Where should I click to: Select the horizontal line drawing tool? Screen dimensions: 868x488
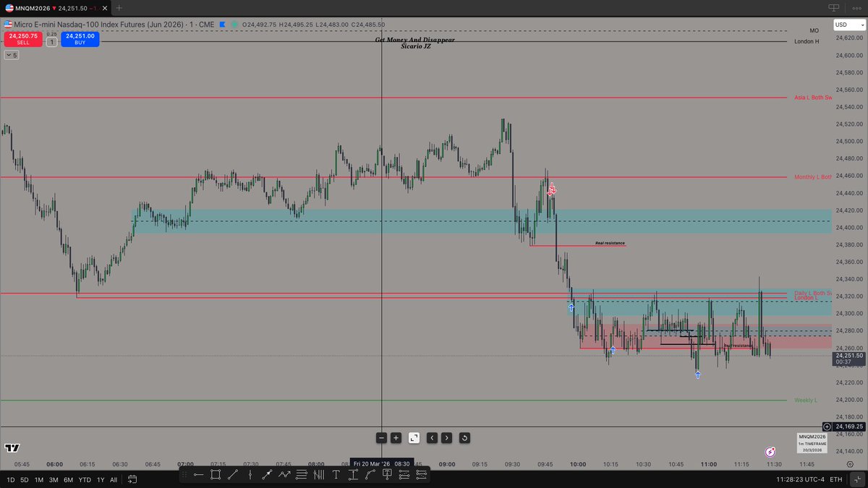tap(198, 475)
